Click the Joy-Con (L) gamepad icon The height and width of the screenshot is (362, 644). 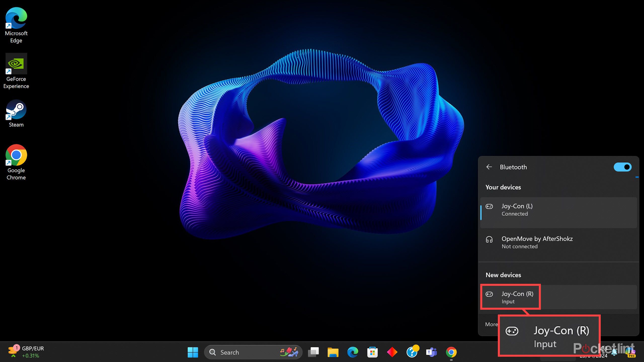pyautogui.click(x=489, y=206)
